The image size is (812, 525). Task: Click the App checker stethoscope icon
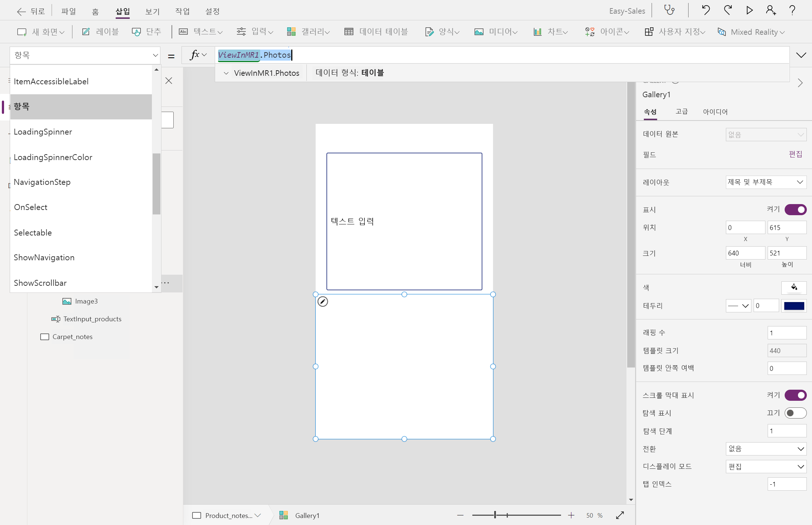click(670, 10)
